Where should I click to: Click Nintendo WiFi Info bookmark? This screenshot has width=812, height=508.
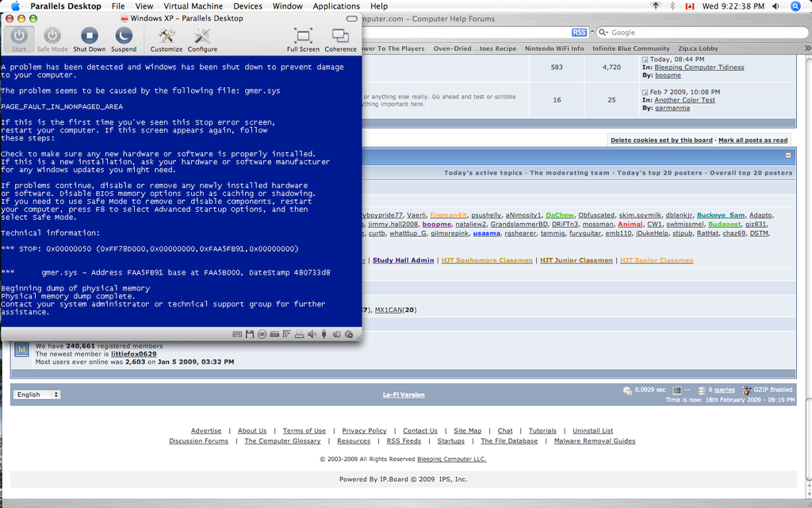point(554,48)
